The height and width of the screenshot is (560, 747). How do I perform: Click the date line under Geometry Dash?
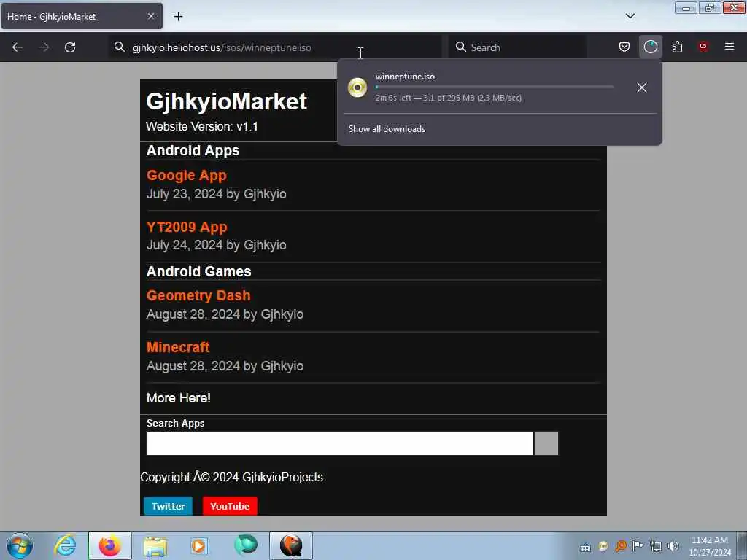[225, 314]
